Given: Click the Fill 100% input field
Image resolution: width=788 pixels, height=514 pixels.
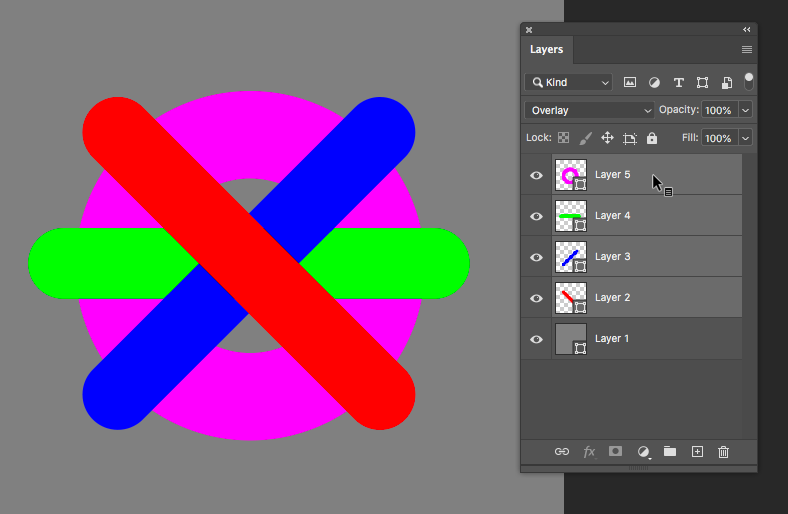Looking at the screenshot, I should [720, 138].
